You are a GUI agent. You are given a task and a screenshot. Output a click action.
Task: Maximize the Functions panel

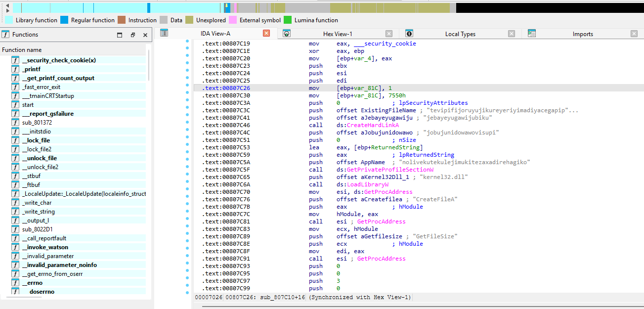pos(120,35)
